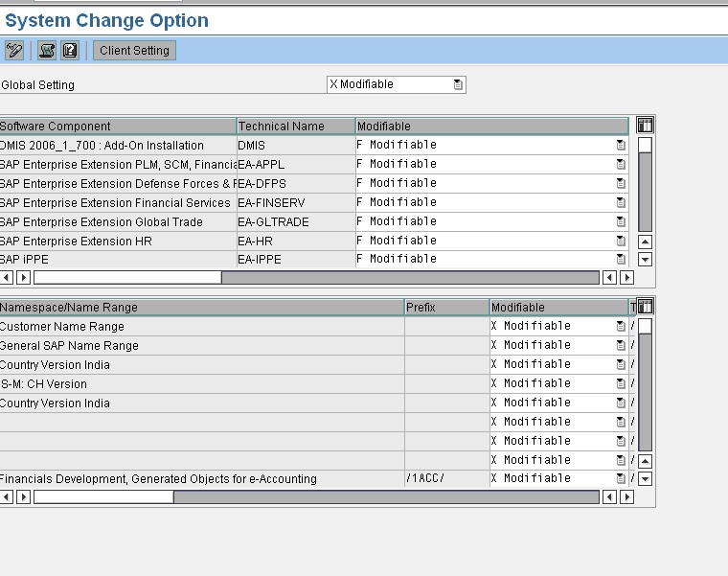728x576 pixels.
Task: Open the help documentation book icon
Action: click(x=70, y=50)
